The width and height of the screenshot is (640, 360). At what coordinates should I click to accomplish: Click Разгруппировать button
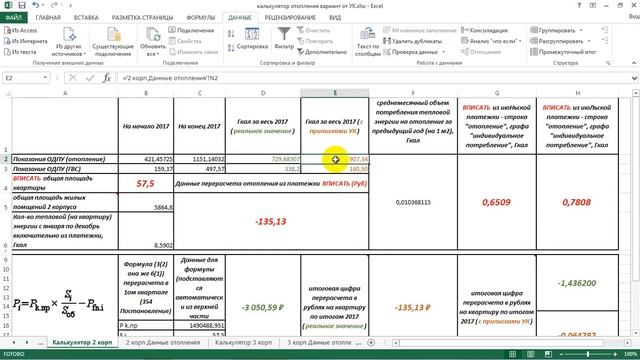click(557, 41)
